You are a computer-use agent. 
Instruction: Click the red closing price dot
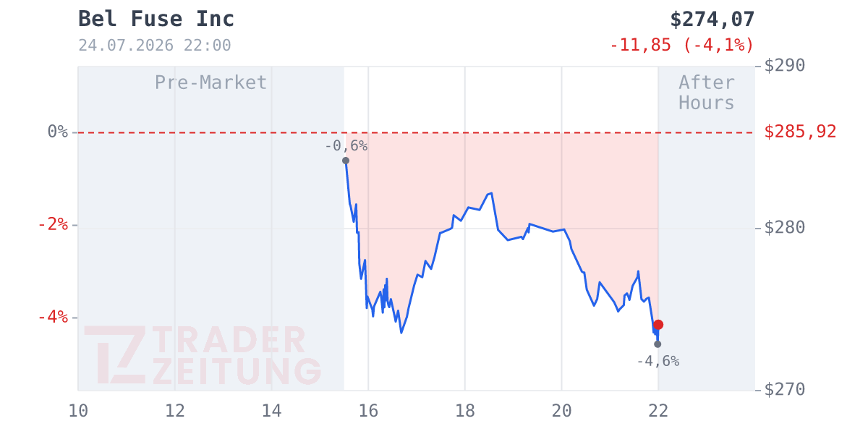(658, 325)
